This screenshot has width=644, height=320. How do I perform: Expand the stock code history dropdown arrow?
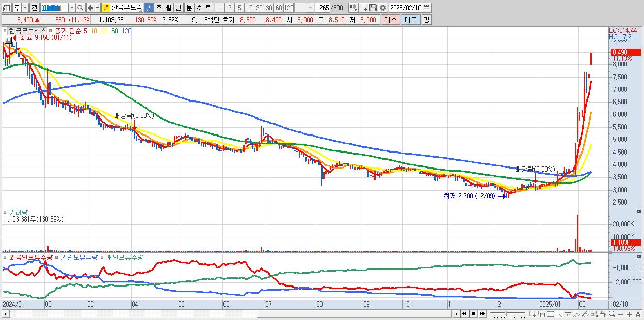(72, 8)
